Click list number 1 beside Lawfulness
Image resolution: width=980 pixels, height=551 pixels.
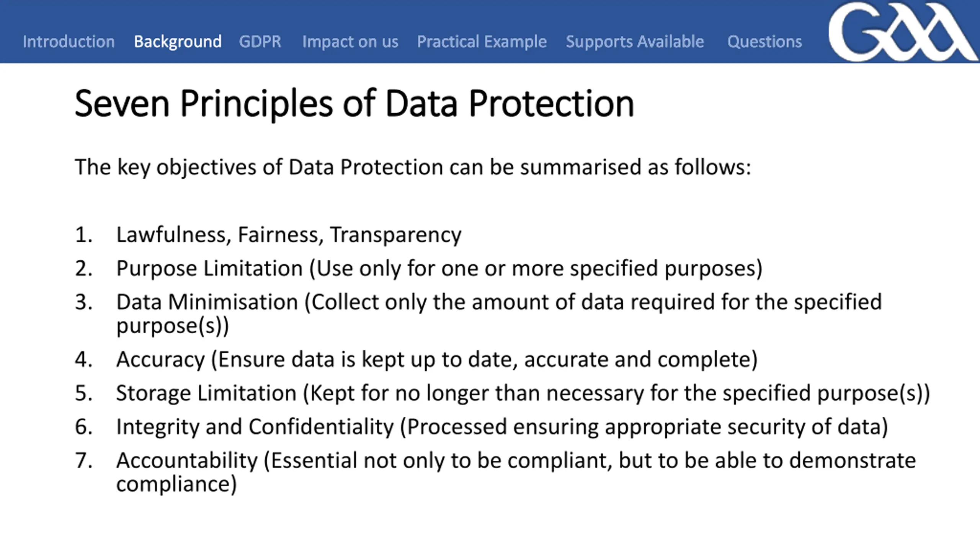pos(83,235)
